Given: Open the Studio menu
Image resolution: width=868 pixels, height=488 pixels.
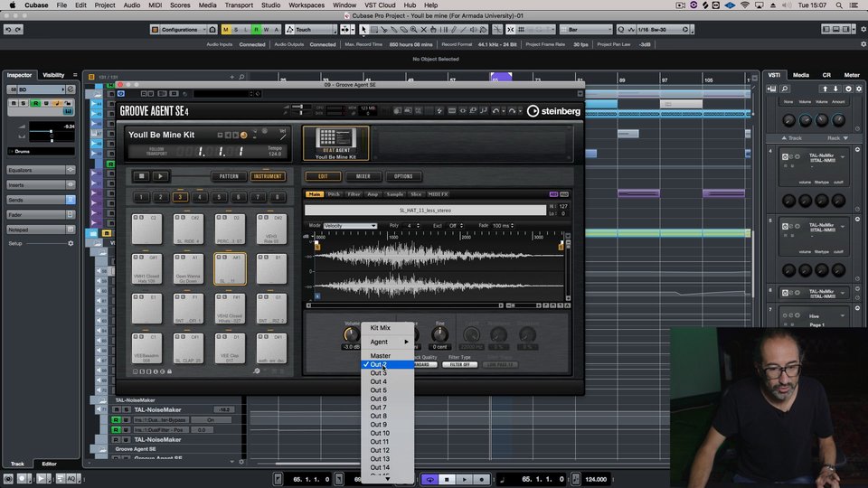Looking at the screenshot, I should point(270,5).
